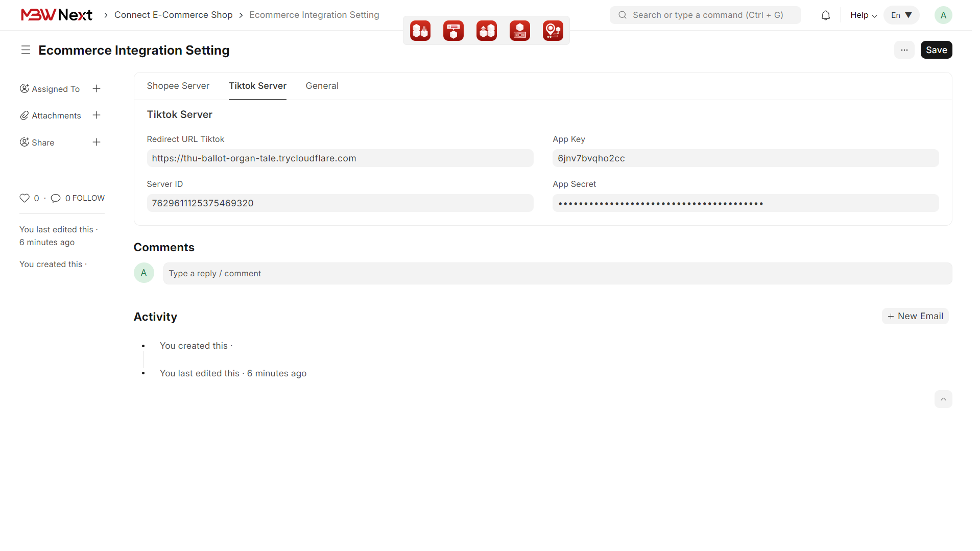Click the 'App Key' field label
980x551 pixels.
point(568,139)
